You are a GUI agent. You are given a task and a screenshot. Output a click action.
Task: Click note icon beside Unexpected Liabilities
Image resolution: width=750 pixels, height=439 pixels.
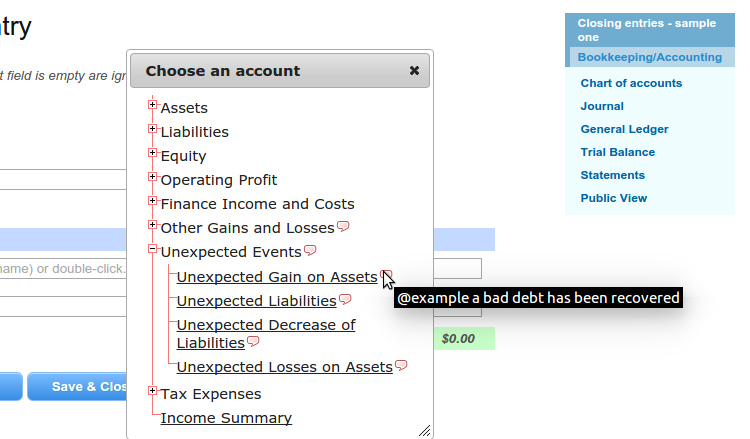coord(345,299)
